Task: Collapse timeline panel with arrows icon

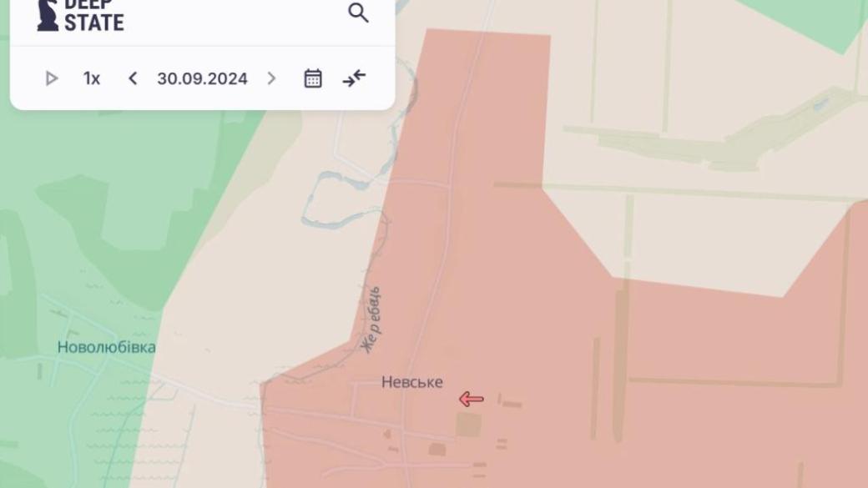Action: coord(354,78)
